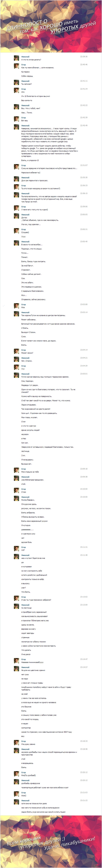The width and height of the screenshot is (102, 868).
Task: Click the timestamp 23:00:40
Action: (84, 241)
